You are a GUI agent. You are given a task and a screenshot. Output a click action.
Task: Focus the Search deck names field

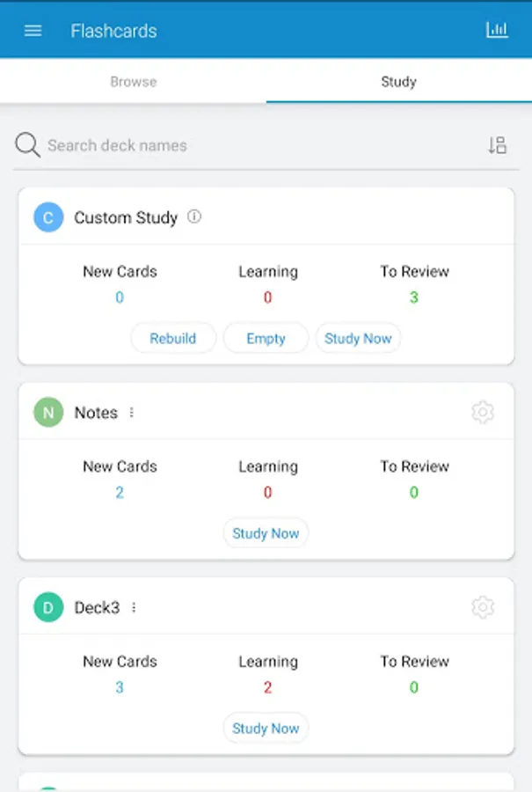255,146
